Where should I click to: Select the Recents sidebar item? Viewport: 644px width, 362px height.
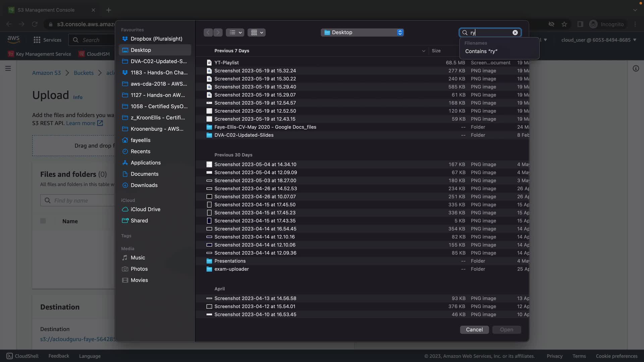140,152
